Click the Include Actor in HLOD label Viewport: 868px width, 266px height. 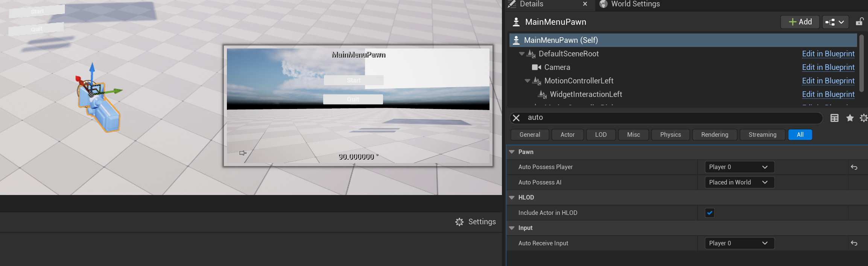click(x=548, y=213)
